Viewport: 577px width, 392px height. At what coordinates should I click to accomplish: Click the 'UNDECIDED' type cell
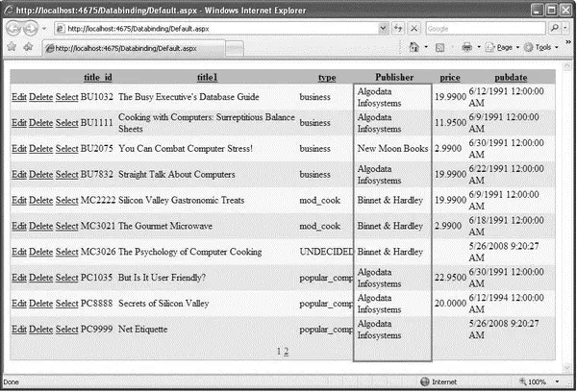coord(326,252)
